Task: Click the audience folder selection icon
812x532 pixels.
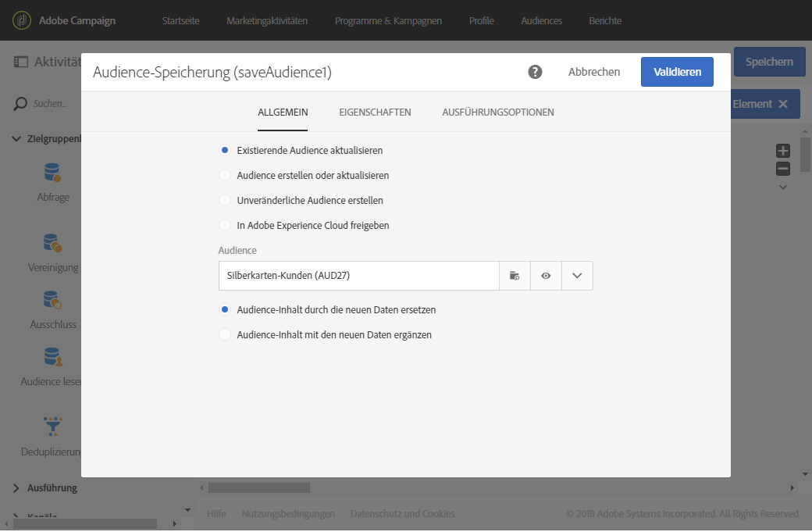Action: (515, 276)
